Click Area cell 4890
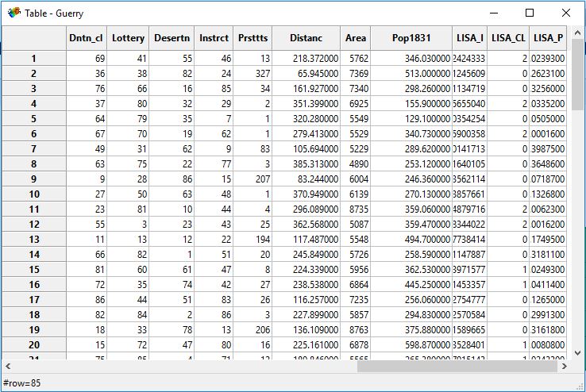 point(356,164)
